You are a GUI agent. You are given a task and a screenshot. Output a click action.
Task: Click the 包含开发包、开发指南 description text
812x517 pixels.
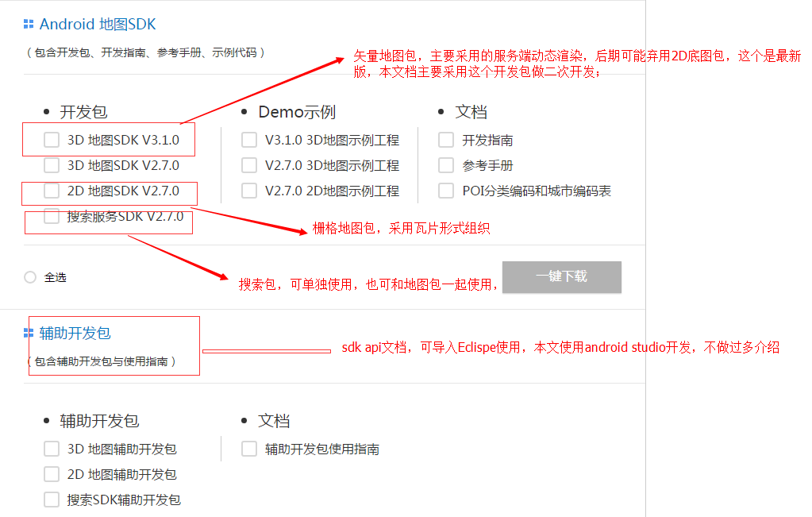(145, 52)
